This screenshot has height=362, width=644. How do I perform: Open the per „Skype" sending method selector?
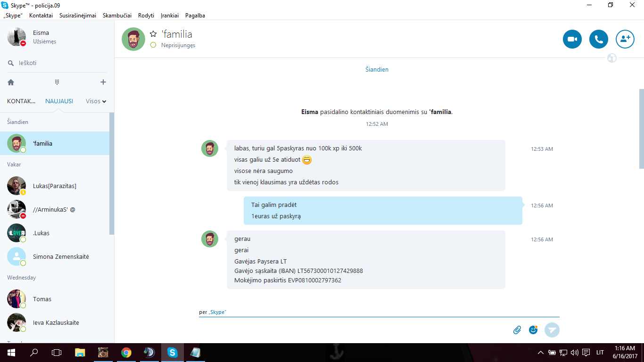(213, 313)
